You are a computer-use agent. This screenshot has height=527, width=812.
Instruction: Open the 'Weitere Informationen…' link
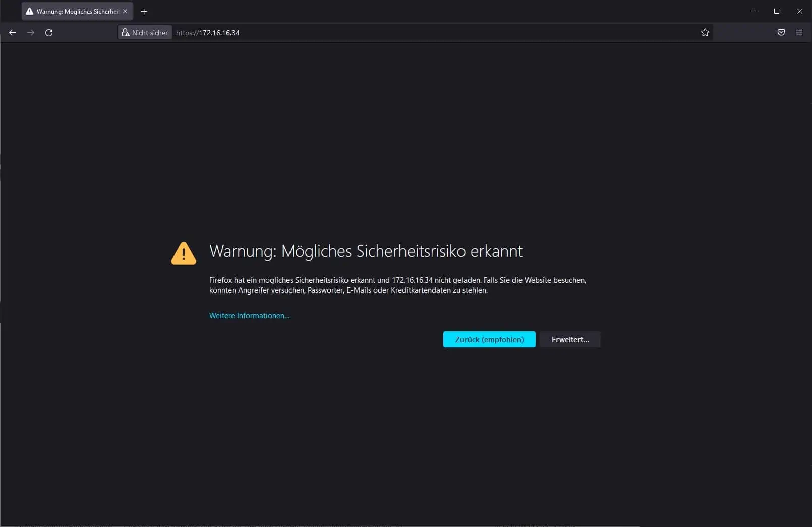coord(250,316)
